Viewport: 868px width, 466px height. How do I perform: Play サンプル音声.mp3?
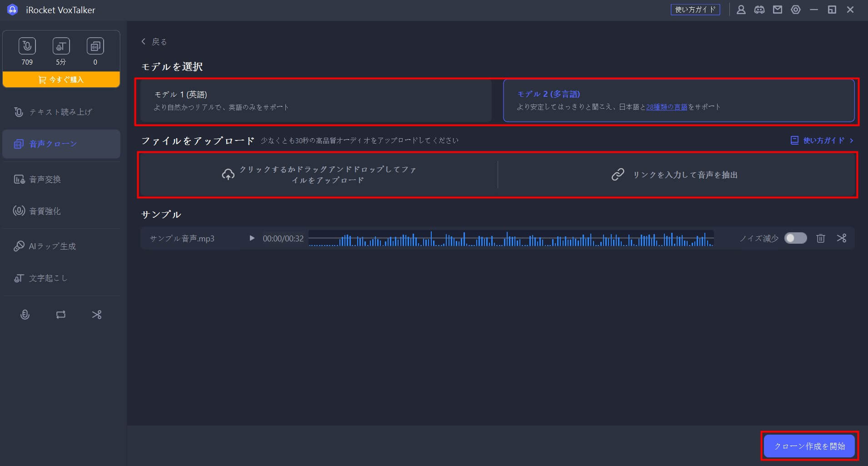[252, 238]
